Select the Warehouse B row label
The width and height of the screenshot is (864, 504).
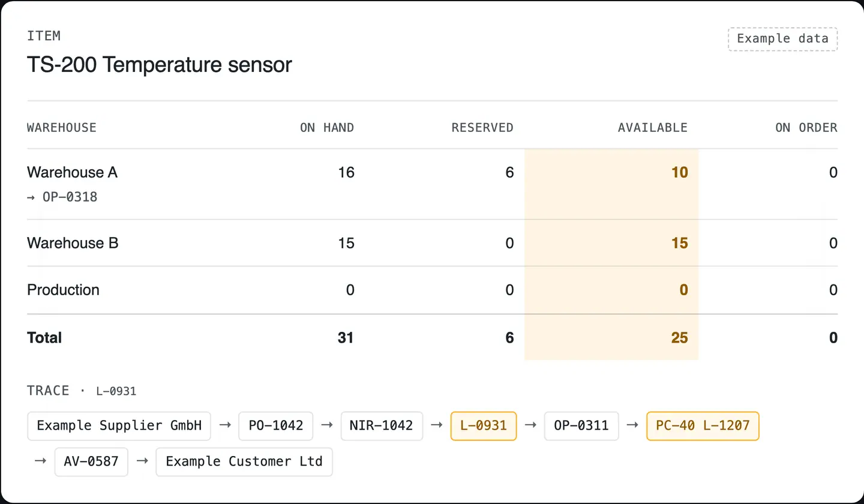click(x=73, y=243)
